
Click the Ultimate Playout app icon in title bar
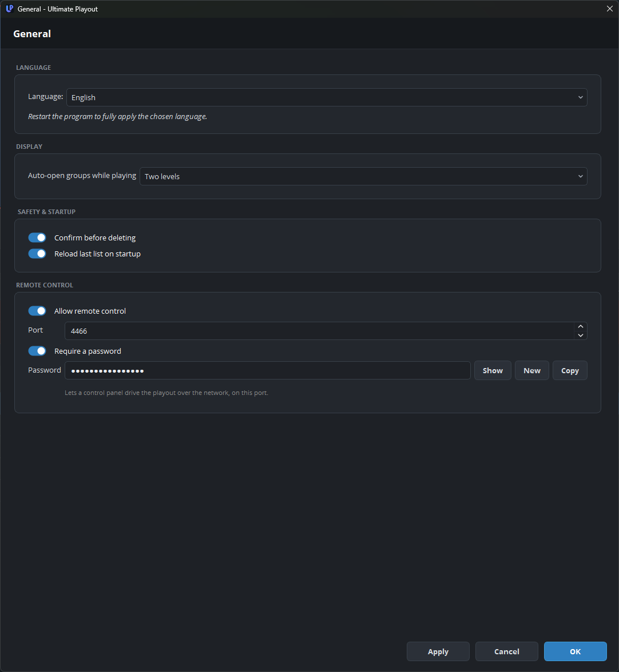[x=9, y=9]
